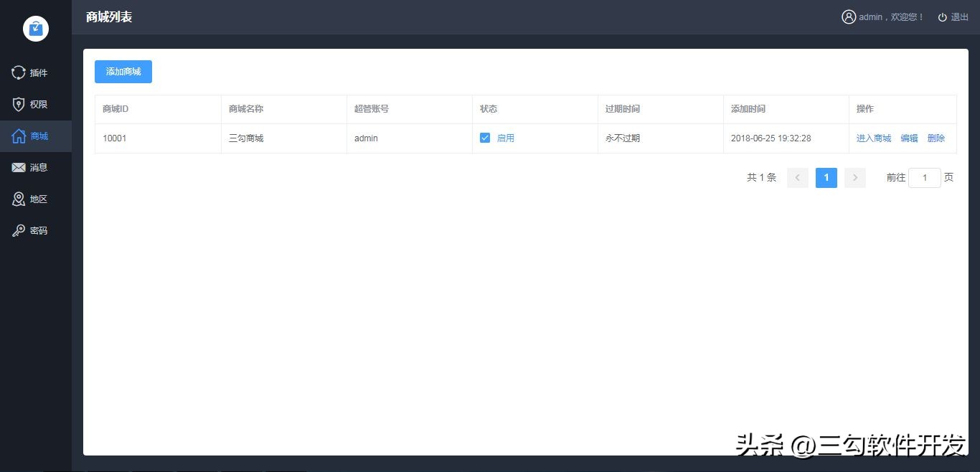Select the 权限 (permissions) shield icon
This screenshot has height=472, width=980.
pyautogui.click(x=18, y=104)
